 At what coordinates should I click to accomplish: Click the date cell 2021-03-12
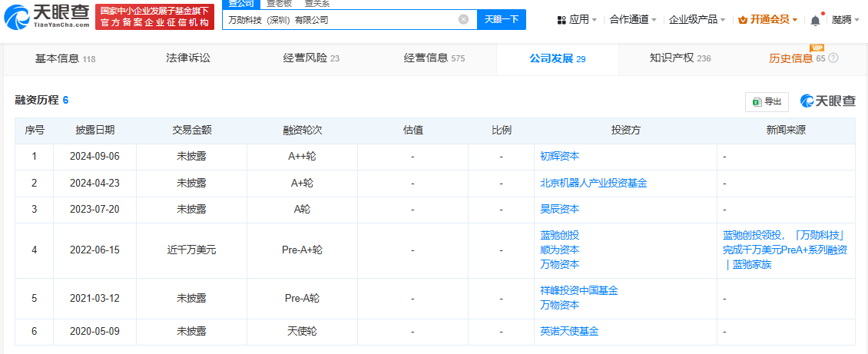coord(94,298)
